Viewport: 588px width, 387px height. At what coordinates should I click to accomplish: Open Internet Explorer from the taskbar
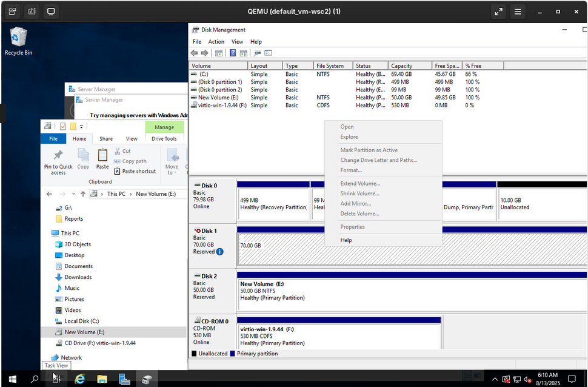pos(79,379)
